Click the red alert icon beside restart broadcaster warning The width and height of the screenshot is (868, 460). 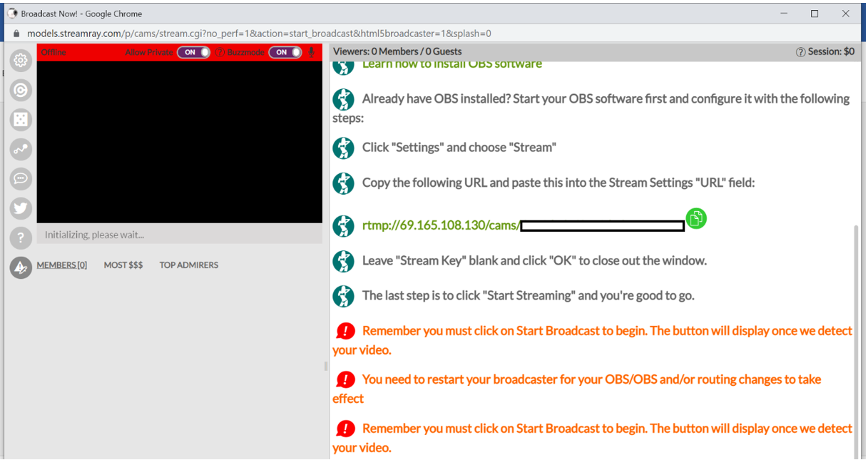pyautogui.click(x=345, y=379)
